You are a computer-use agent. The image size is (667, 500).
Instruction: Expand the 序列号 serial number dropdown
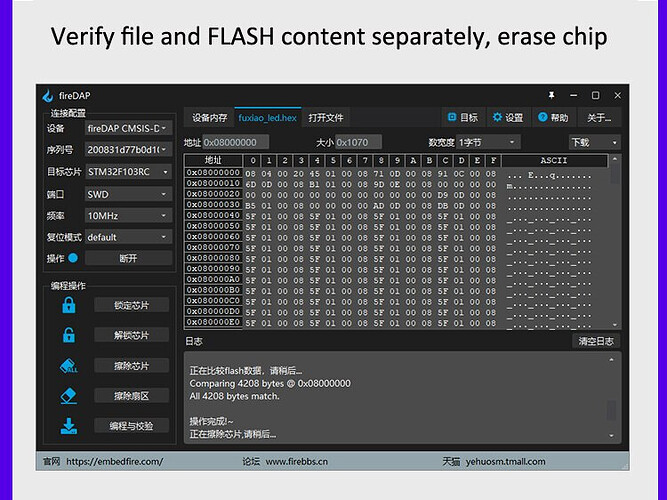tap(128, 149)
